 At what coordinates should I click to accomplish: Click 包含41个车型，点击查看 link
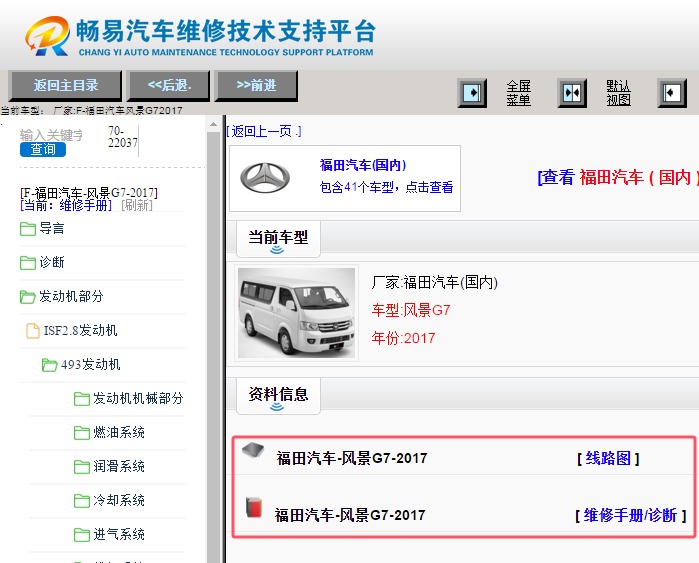[x=387, y=187]
